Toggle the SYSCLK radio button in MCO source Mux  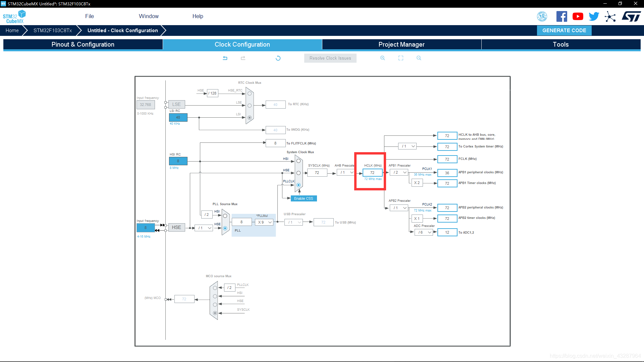click(215, 312)
